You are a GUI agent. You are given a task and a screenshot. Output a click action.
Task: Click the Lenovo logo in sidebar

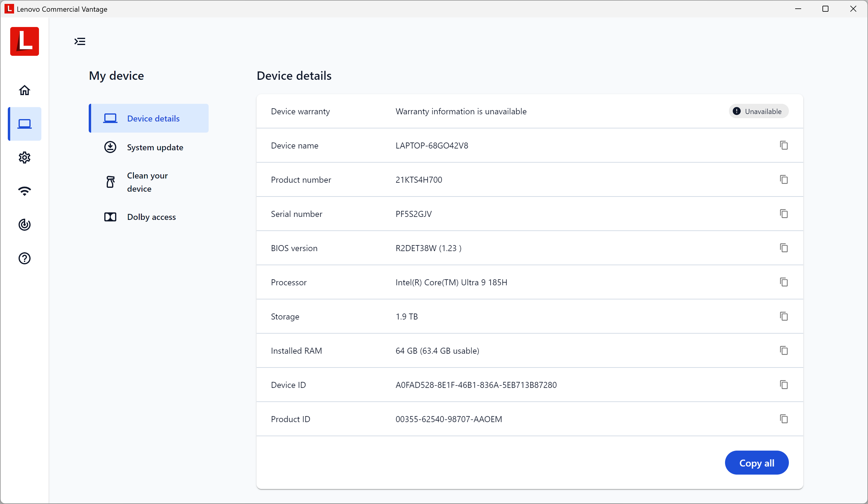[x=25, y=41]
